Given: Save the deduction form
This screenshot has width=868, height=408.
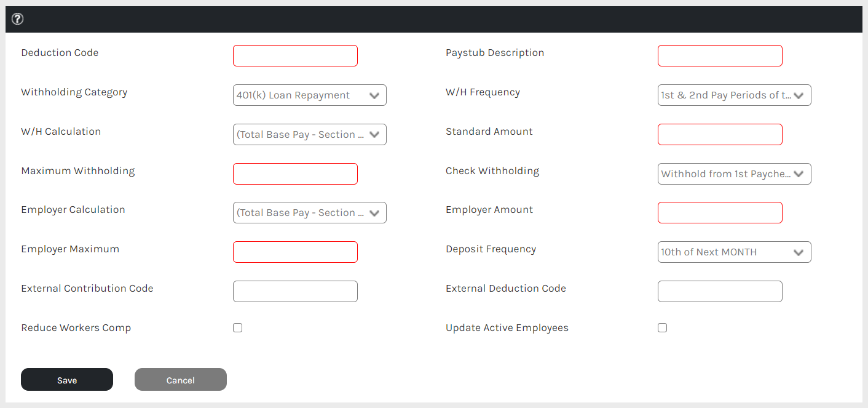Looking at the screenshot, I should [x=67, y=380].
